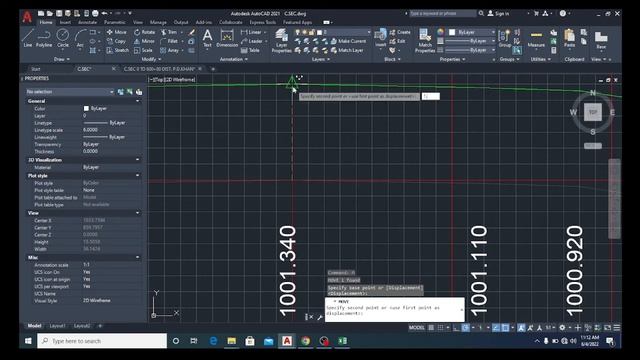Open the Annotate ribbon tab

coord(87,22)
